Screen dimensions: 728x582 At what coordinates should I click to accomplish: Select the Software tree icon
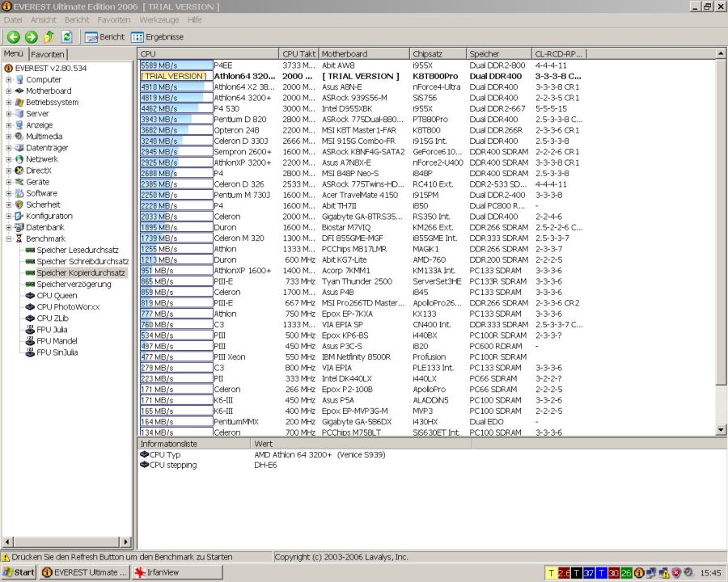pos(19,193)
